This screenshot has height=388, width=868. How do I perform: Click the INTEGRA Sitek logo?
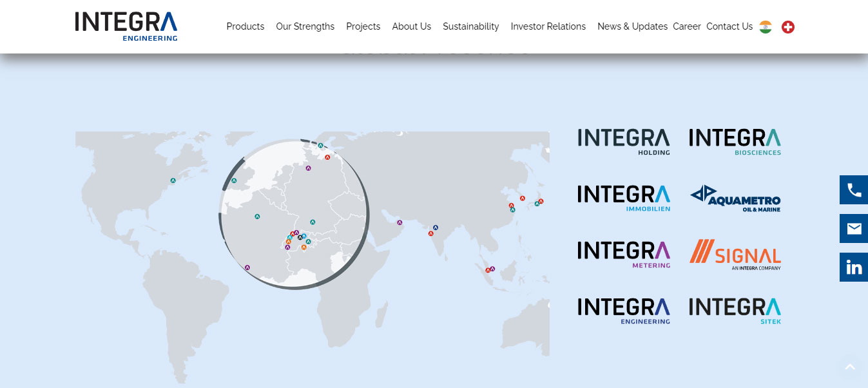[x=735, y=309]
